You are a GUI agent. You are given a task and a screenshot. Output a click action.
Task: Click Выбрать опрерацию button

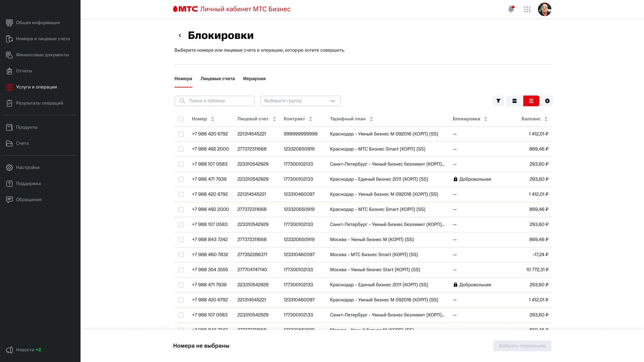pyautogui.click(x=522, y=346)
